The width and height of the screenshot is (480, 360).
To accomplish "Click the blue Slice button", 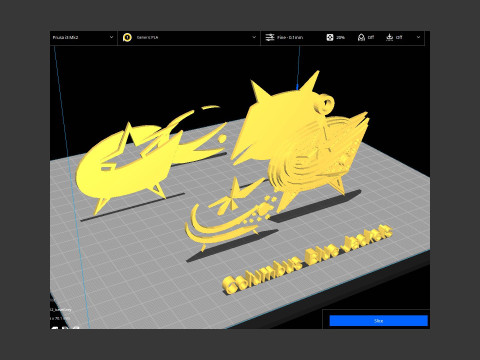I will tap(378, 321).
